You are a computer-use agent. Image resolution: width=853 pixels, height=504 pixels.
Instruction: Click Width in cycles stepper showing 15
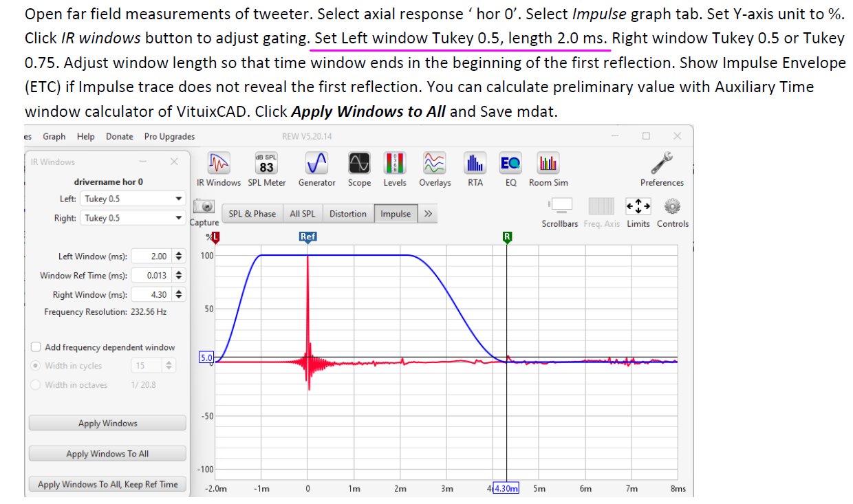[169, 366]
